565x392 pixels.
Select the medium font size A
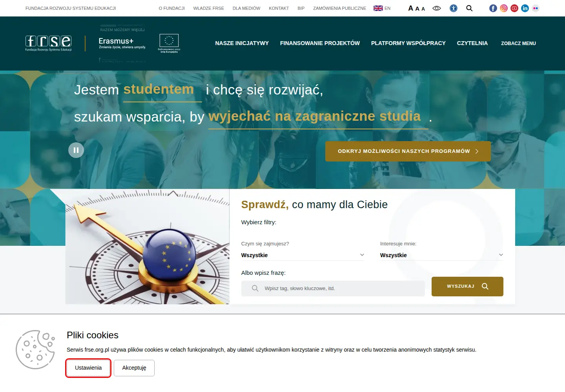(x=417, y=9)
